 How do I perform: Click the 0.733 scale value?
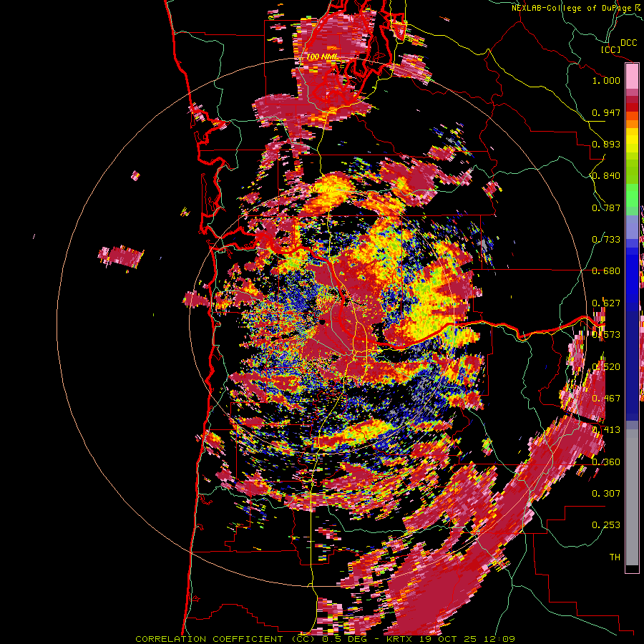[x=606, y=240]
